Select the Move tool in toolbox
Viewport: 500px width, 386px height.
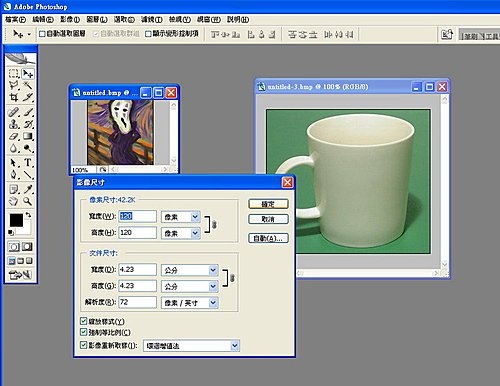(x=28, y=74)
